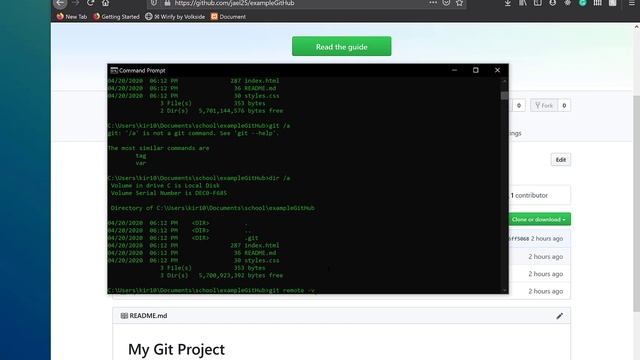Expand the Clone or download dropdown

539,219
